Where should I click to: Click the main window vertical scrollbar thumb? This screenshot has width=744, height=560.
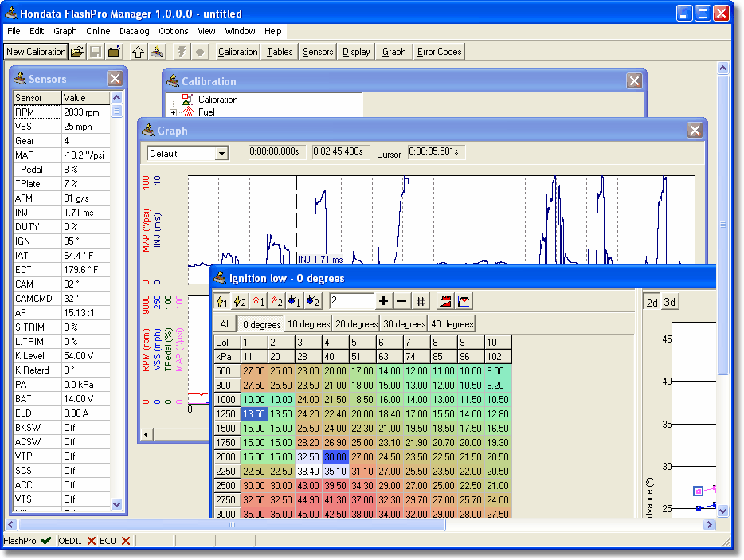722,225
